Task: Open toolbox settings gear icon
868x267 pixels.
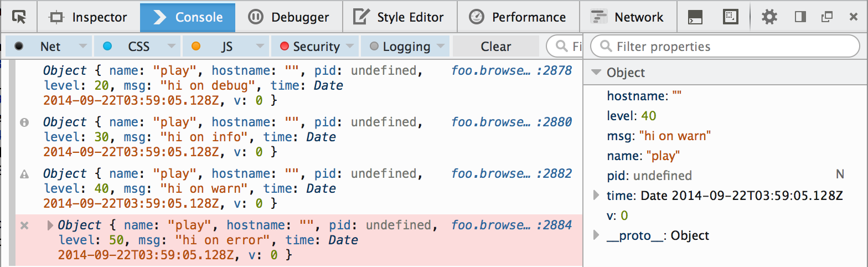Action: (x=769, y=17)
